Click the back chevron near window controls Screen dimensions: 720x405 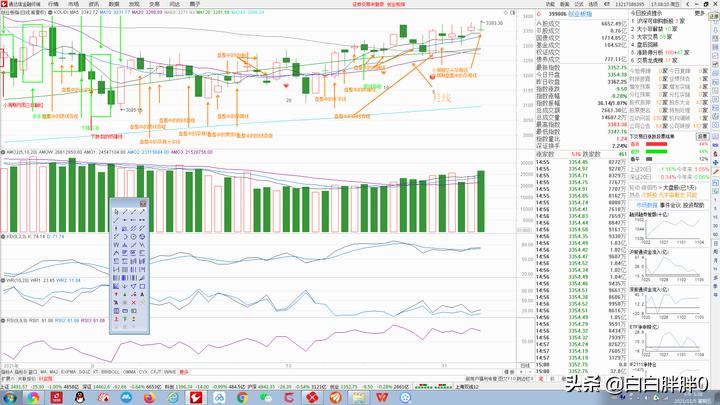click(687, 4)
